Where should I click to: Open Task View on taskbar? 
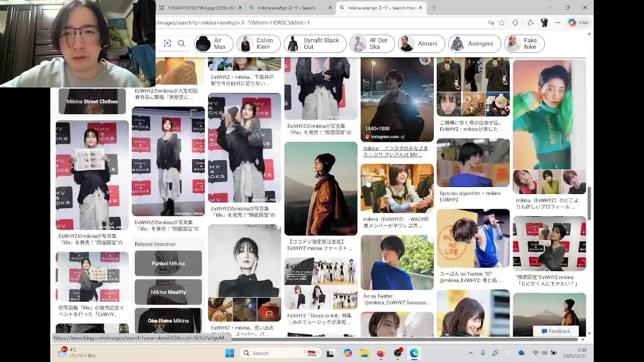point(330,353)
